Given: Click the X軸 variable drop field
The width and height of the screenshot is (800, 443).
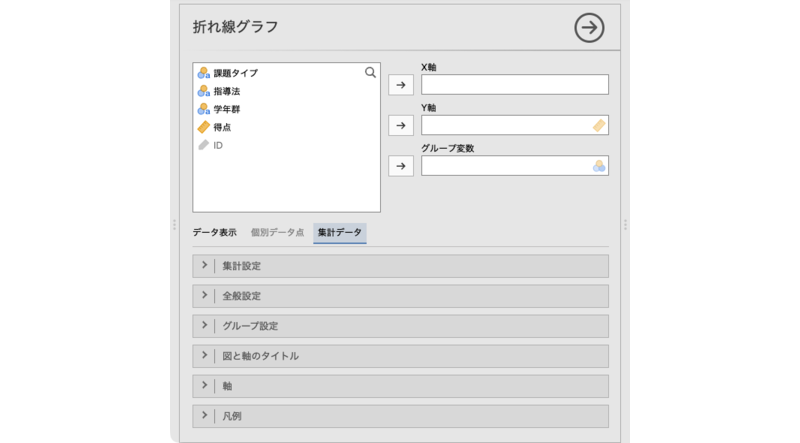Looking at the screenshot, I should (x=514, y=85).
